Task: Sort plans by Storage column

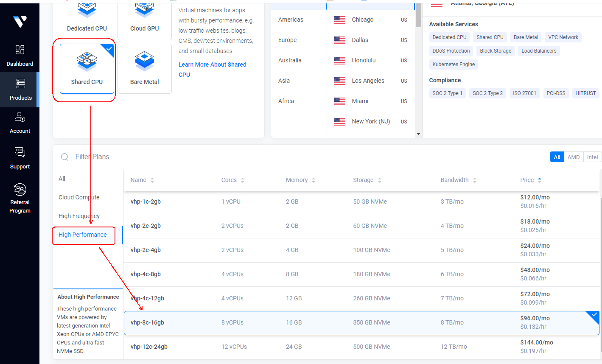Action: (x=367, y=180)
